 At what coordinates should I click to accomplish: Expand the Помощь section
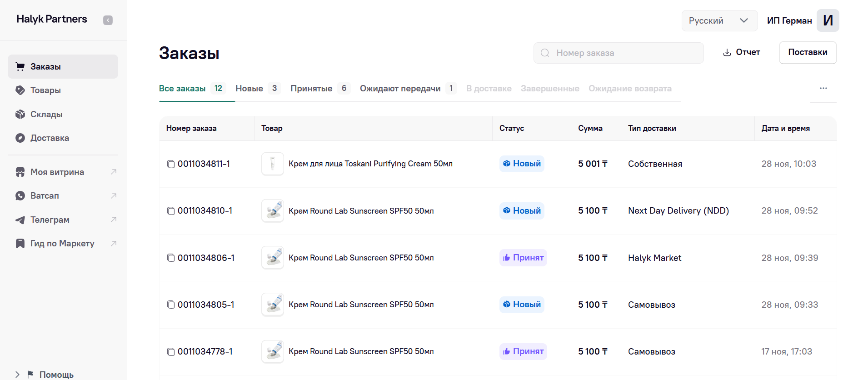point(17,375)
